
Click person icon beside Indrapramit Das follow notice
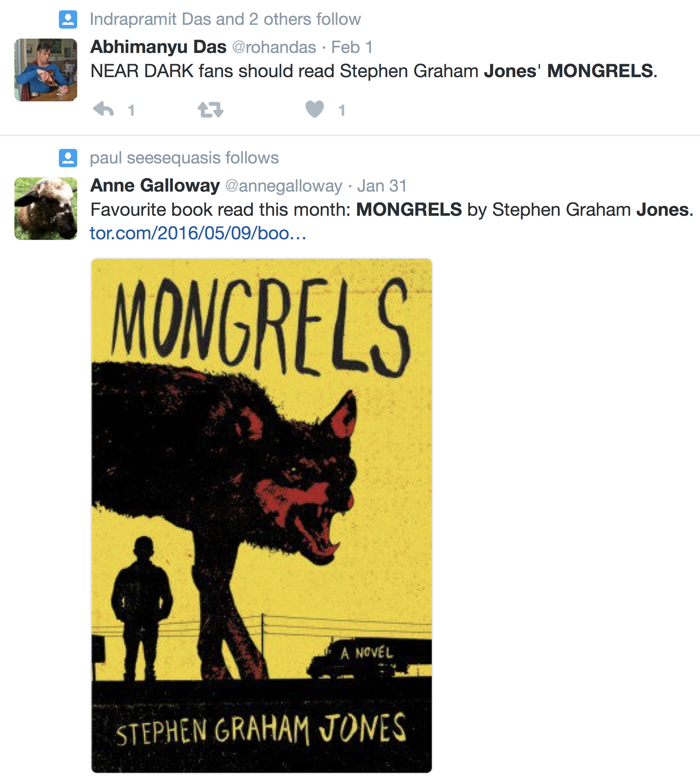pyautogui.click(x=68, y=19)
